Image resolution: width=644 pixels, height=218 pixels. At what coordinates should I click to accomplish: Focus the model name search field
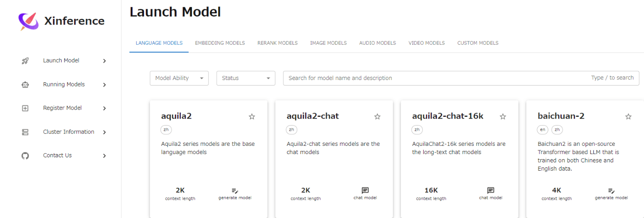pyautogui.click(x=461, y=78)
